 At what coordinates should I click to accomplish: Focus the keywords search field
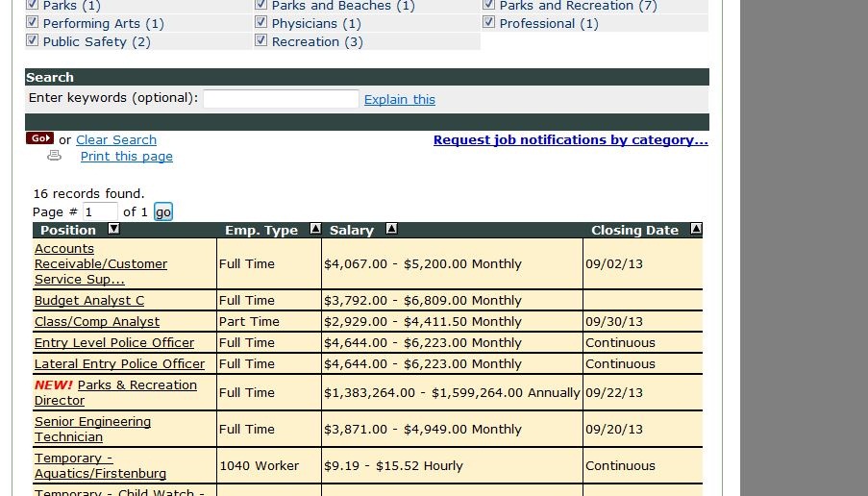[x=281, y=99]
